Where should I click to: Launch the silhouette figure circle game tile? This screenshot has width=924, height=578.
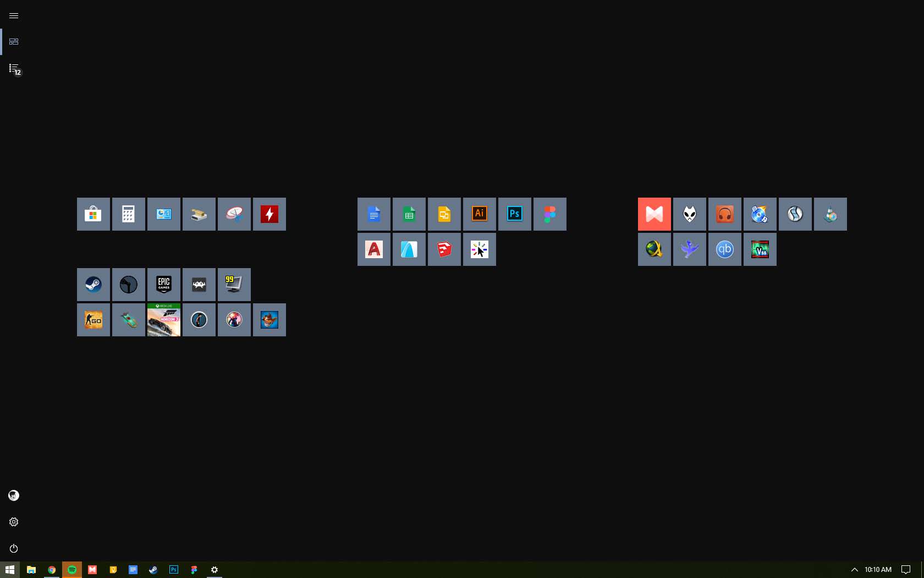199,320
